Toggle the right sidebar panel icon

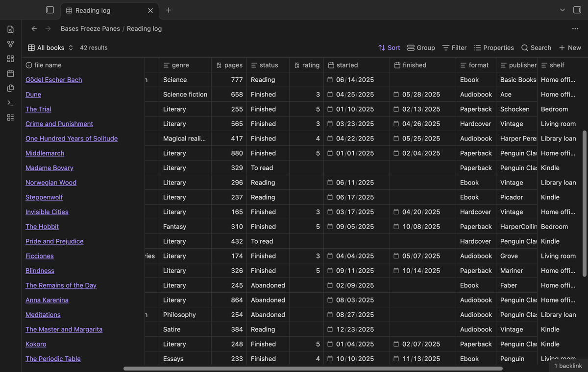point(577,10)
